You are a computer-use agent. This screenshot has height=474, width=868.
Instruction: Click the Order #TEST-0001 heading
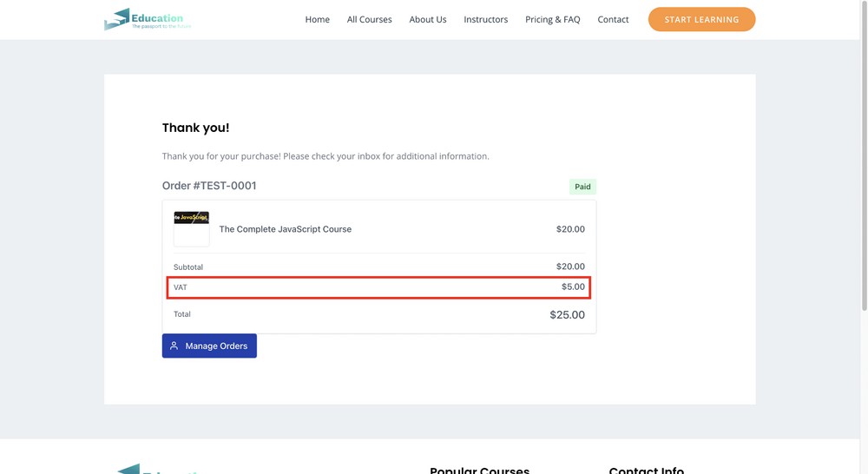click(209, 186)
